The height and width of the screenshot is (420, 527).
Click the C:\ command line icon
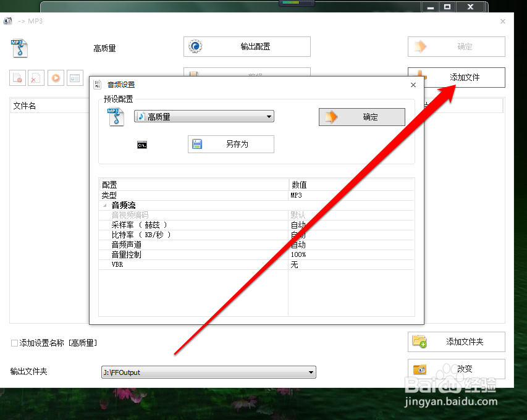point(141,144)
